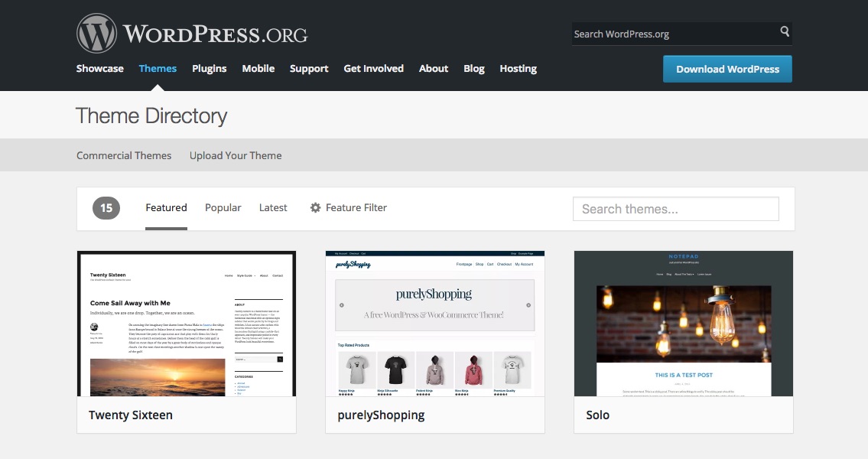This screenshot has width=868, height=459.
Task: Open the Commercial Themes link
Action: [124, 155]
